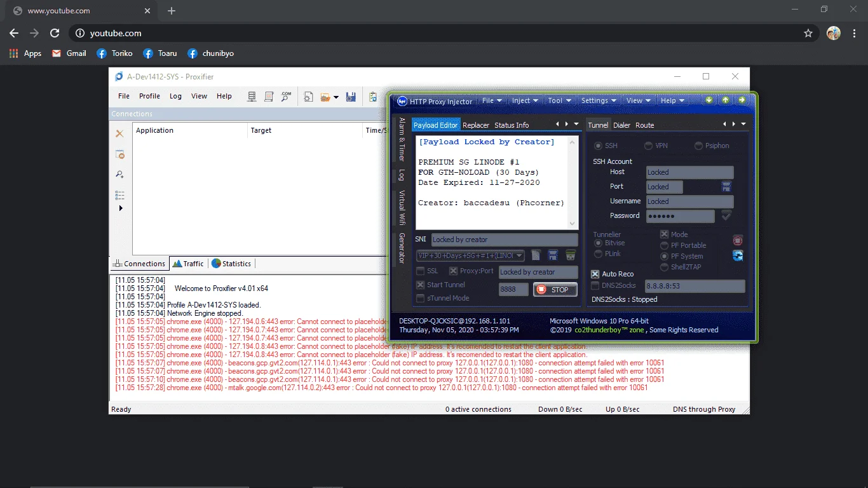Switch to the Traffic tab in Proxifier
The image size is (868, 488).
pos(188,264)
